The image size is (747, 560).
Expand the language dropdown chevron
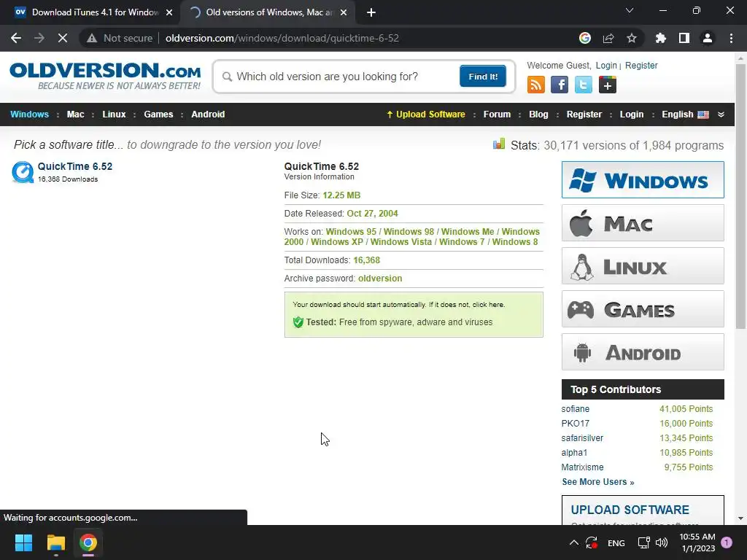coord(721,114)
